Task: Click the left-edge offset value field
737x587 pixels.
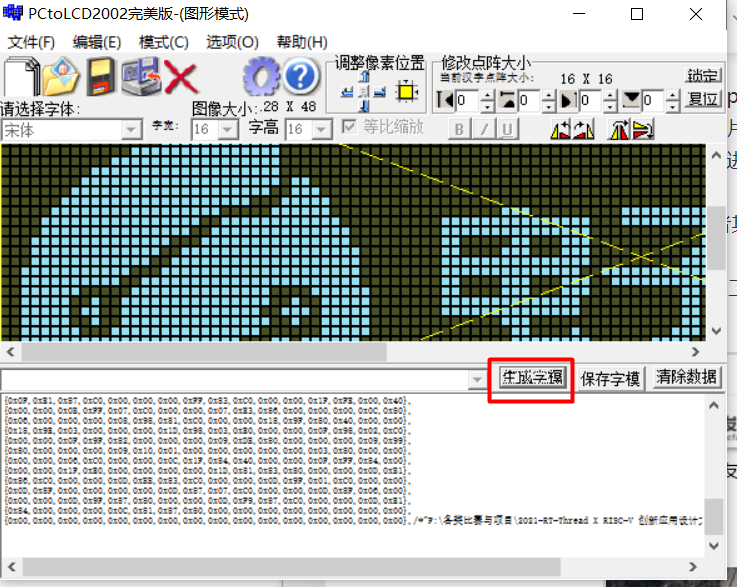Action: click(467, 101)
